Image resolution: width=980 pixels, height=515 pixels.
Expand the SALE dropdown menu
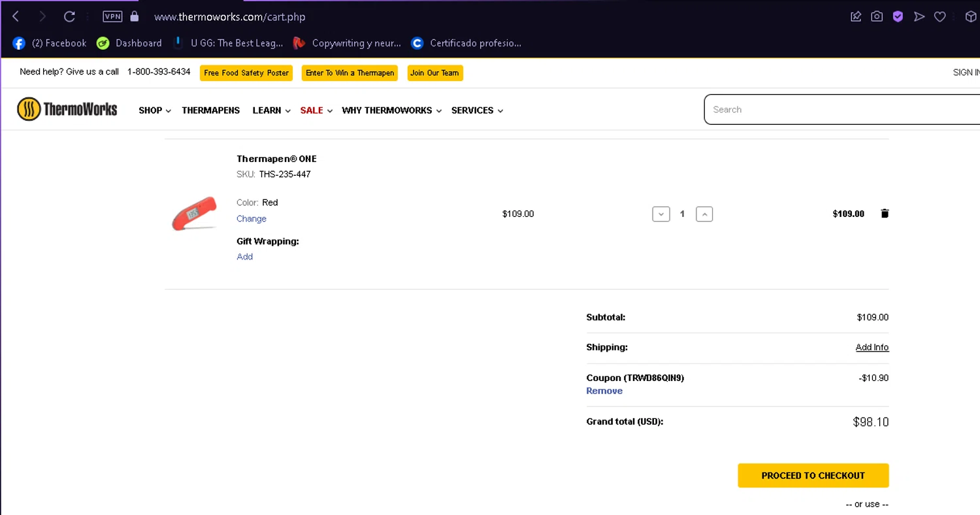coord(316,110)
